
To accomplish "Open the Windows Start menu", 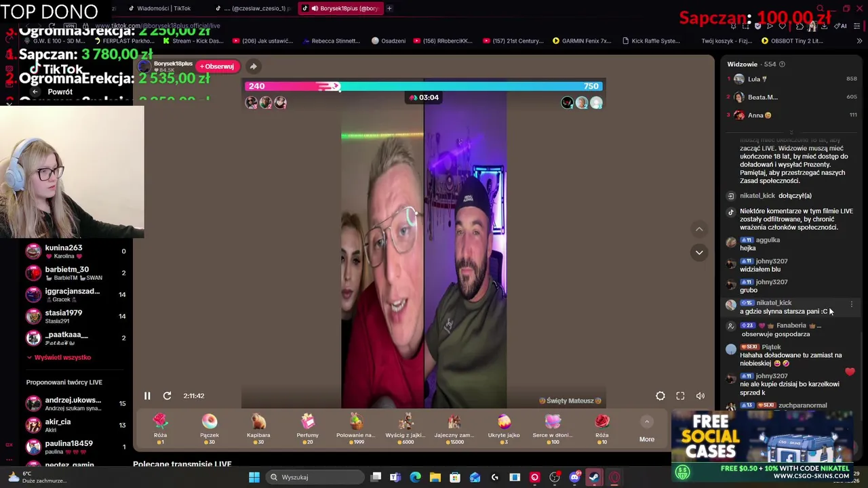I will [254, 477].
